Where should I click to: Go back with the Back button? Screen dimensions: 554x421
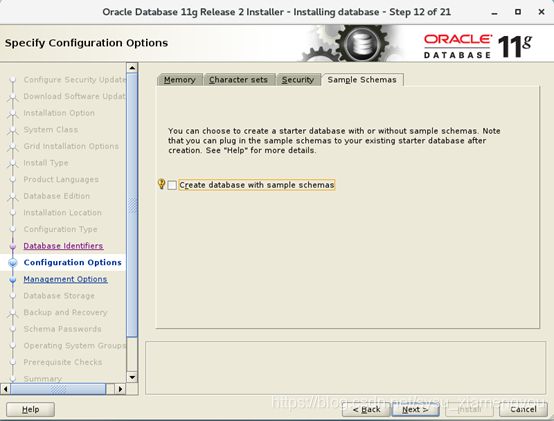(366, 410)
